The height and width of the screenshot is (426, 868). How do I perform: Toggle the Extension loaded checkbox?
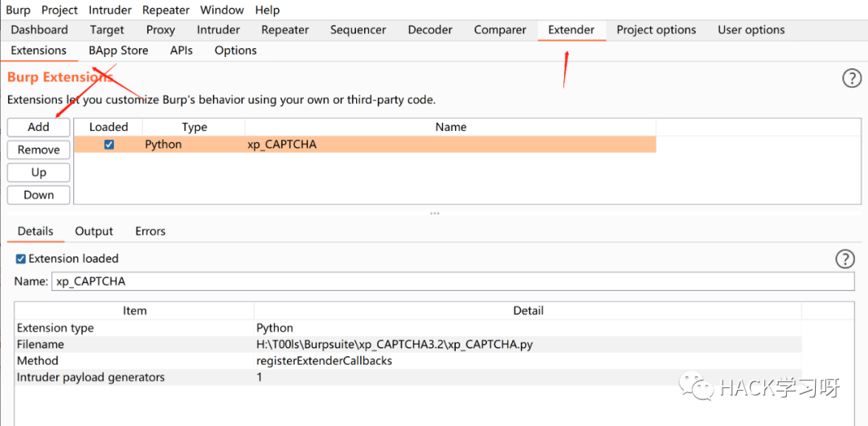pos(20,259)
